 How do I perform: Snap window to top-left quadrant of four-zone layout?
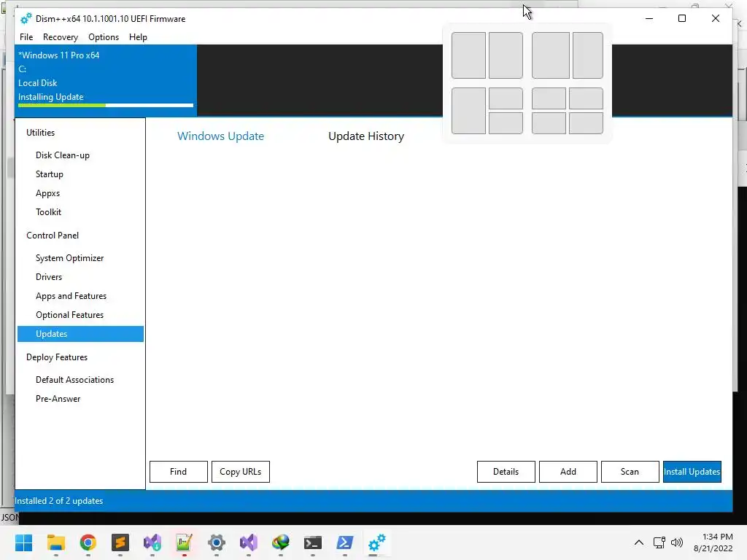pos(549,98)
